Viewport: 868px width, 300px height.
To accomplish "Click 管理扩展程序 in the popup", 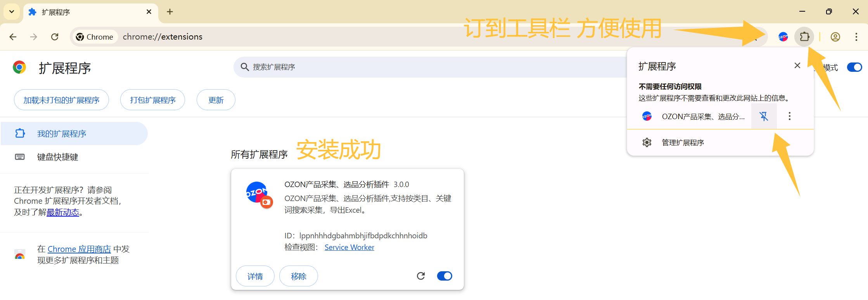I will point(720,142).
